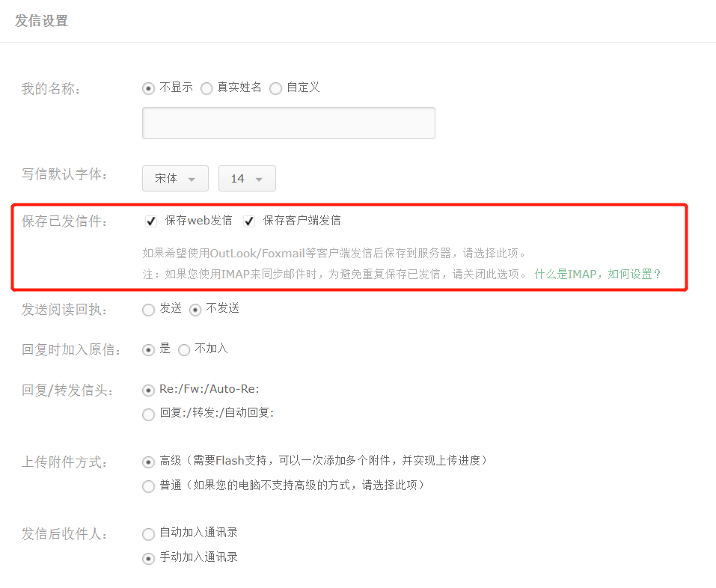
Task: Select the 自定义 name option
Action: tap(275, 88)
